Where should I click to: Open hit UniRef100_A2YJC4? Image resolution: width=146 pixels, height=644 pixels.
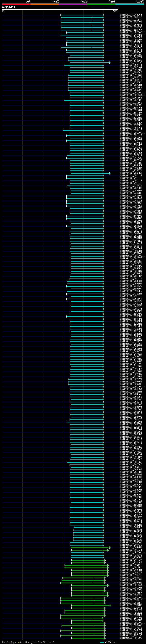131,331
